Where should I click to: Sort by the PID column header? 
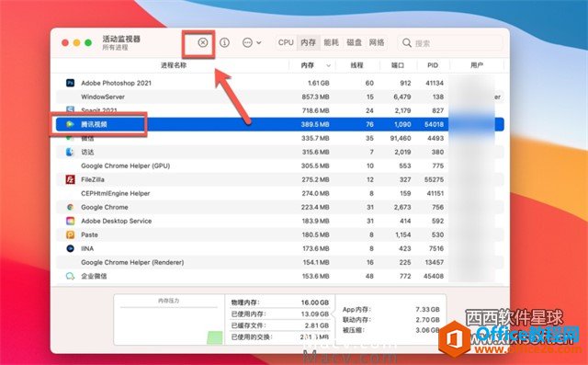(433, 65)
